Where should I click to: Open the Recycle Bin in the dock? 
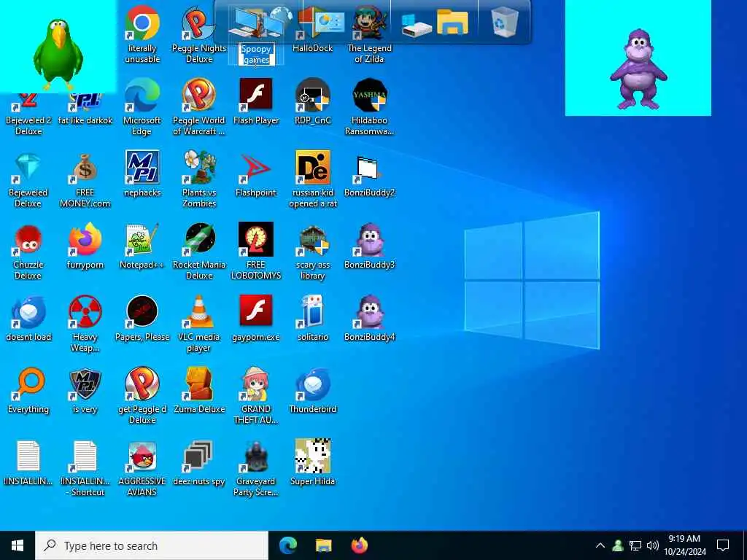coord(504,22)
